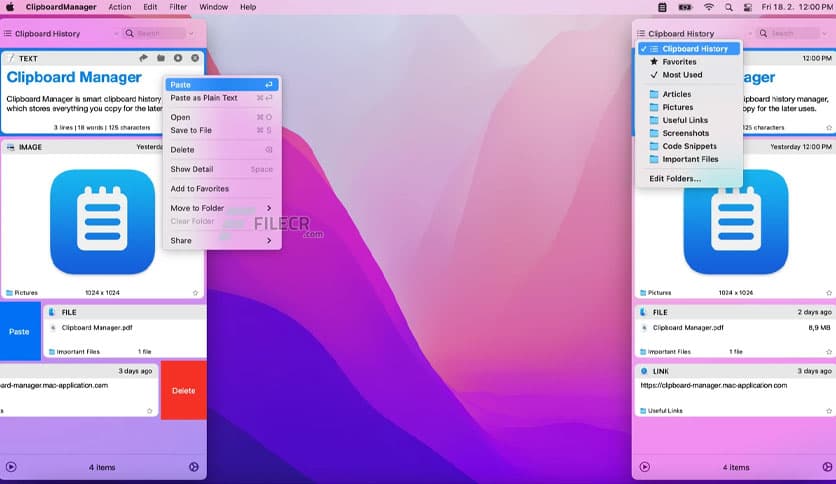Choose Delete in the context menu

point(221,150)
